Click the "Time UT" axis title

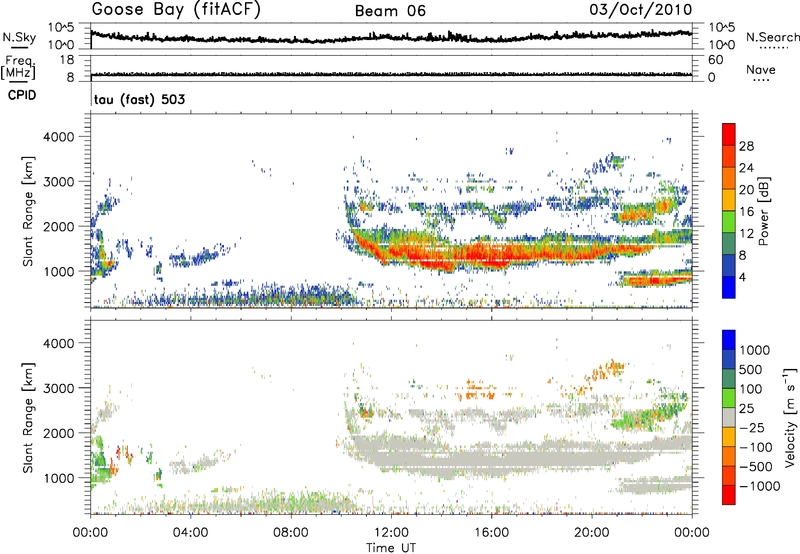391,547
